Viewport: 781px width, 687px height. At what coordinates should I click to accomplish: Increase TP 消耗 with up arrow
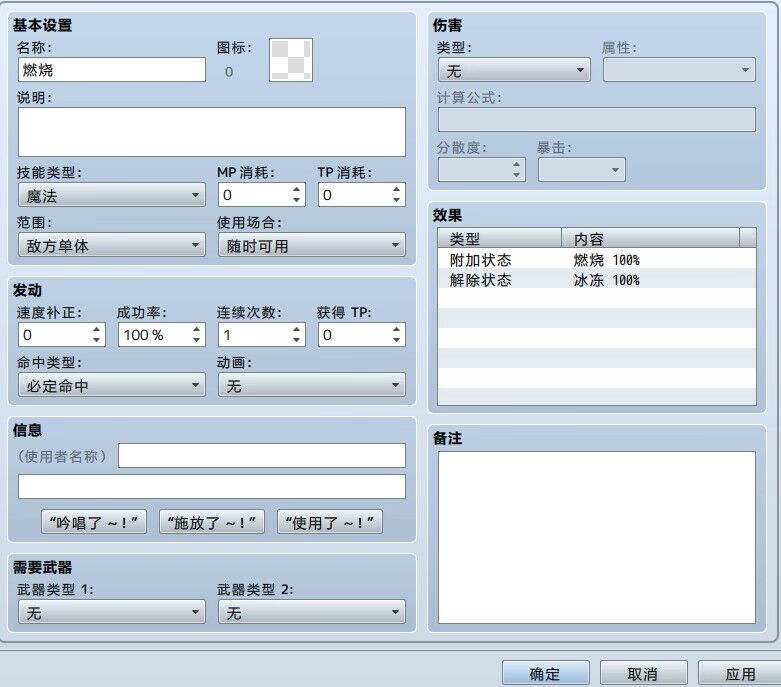[396, 189]
